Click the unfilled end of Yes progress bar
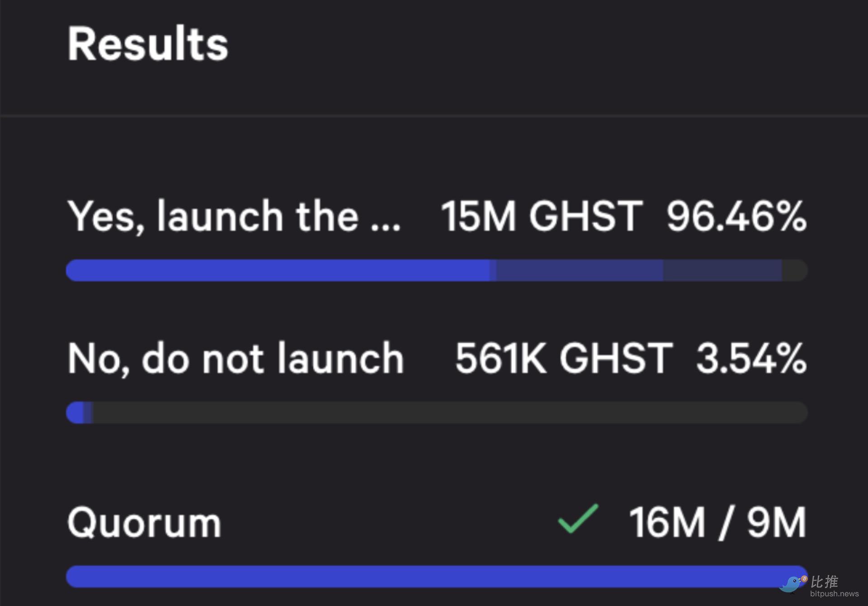The image size is (868, 606). point(795,270)
